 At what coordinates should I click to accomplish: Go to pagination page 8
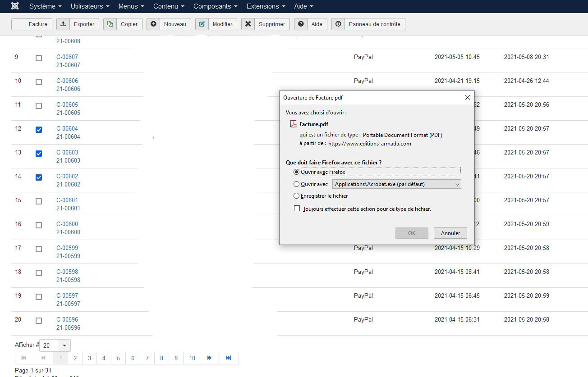(x=161, y=358)
